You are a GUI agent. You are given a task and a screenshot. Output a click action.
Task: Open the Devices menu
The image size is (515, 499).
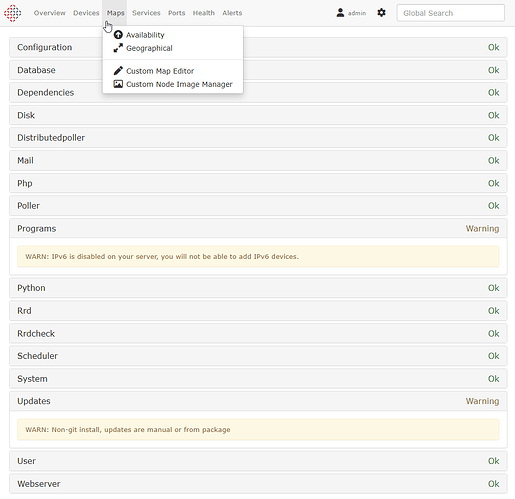[x=86, y=13]
